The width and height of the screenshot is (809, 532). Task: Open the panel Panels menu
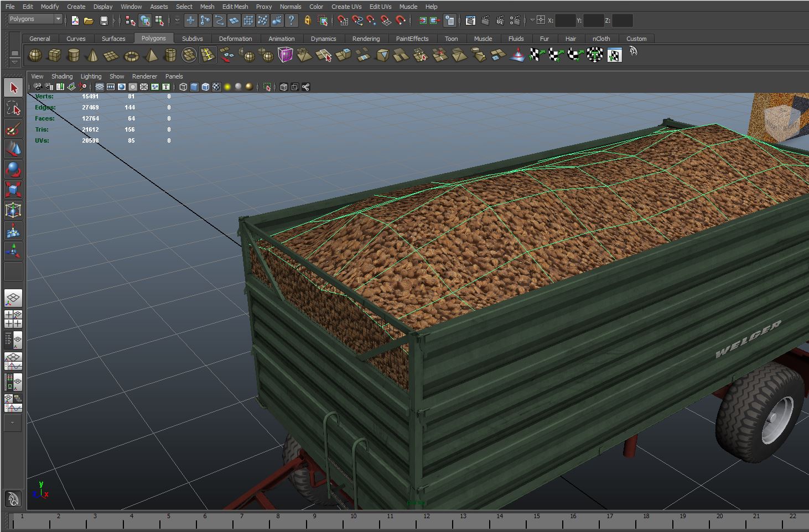tap(174, 76)
